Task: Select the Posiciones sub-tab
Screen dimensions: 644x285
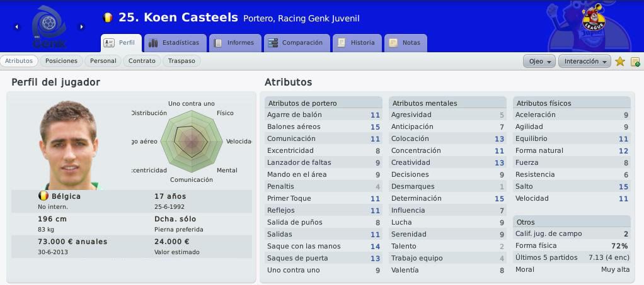Action: coord(61,61)
